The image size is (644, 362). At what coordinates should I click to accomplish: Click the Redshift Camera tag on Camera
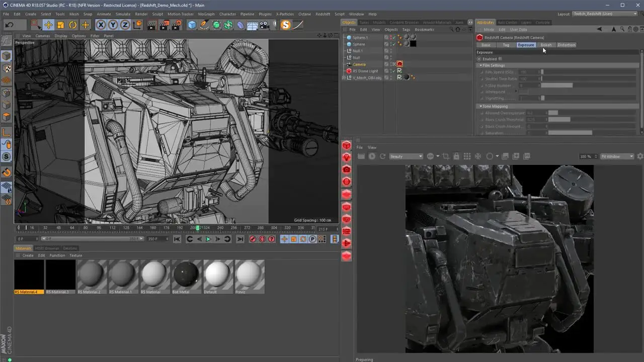point(400,64)
